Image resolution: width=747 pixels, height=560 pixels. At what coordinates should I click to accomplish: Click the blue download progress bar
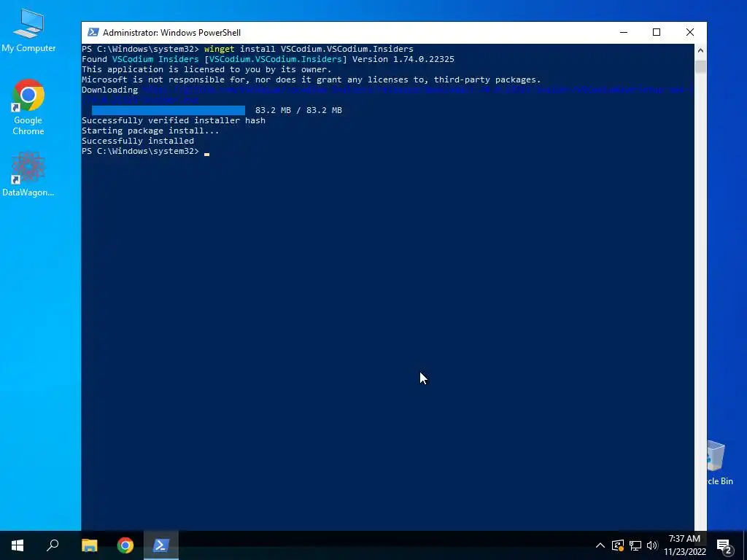pos(169,110)
